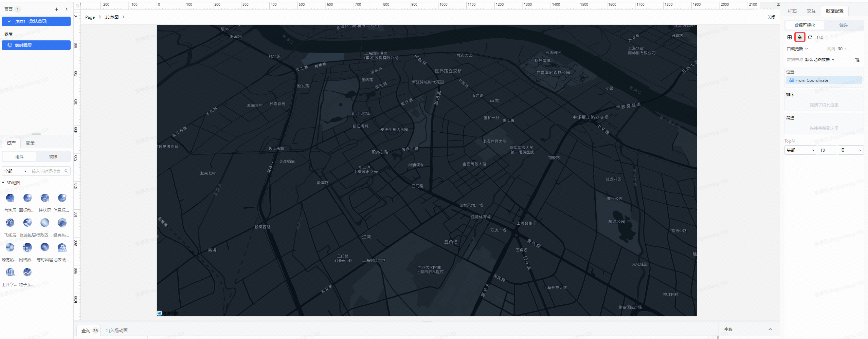Click the chevron after 3D地图 breadcrumb
868x339 pixels.
tap(124, 17)
